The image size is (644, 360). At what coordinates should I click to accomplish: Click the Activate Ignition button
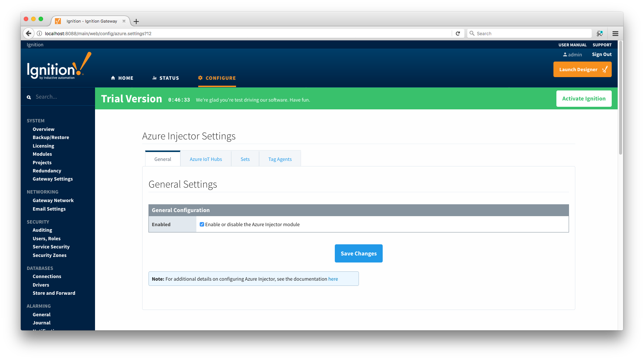pyautogui.click(x=583, y=99)
